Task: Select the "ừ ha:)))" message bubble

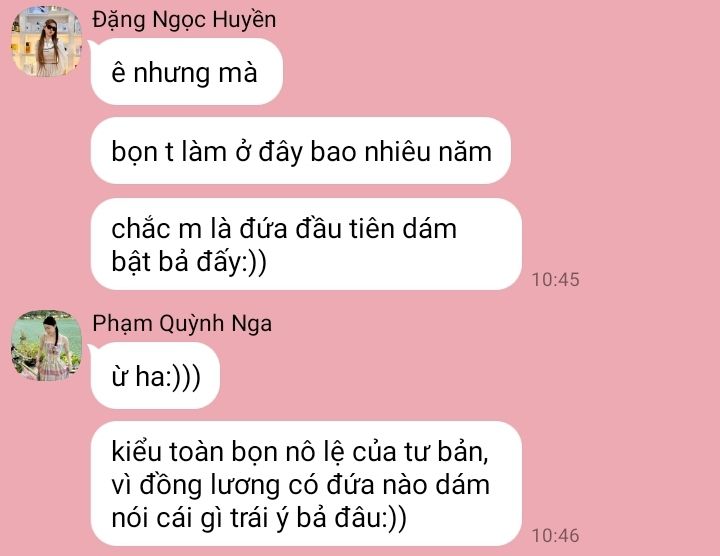Action: [155, 376]
